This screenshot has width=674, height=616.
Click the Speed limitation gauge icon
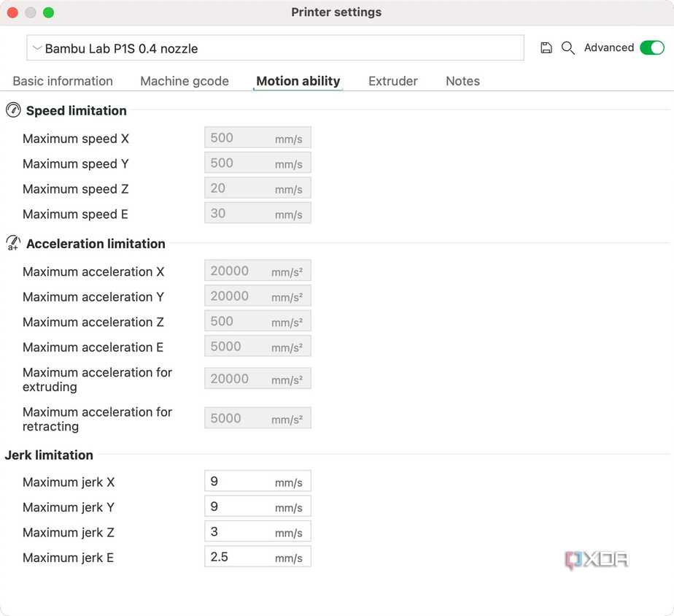pos(13,110)
